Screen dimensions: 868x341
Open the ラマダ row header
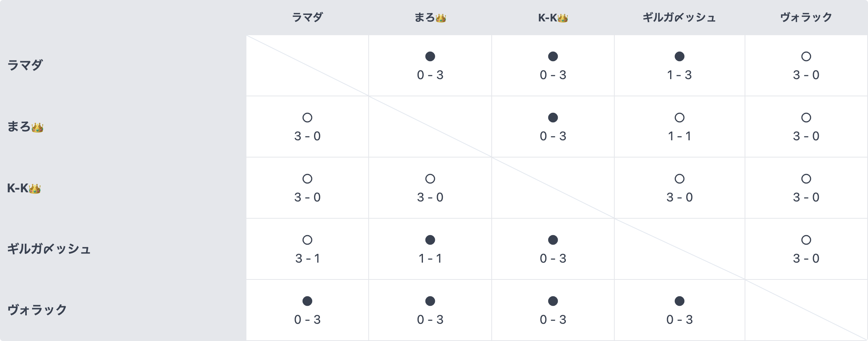[25, 65]
